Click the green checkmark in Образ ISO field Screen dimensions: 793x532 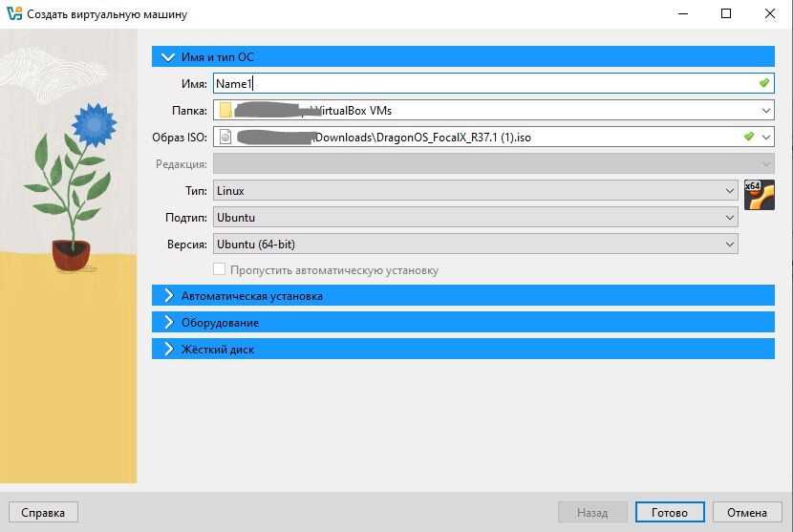tap(749, 137)
